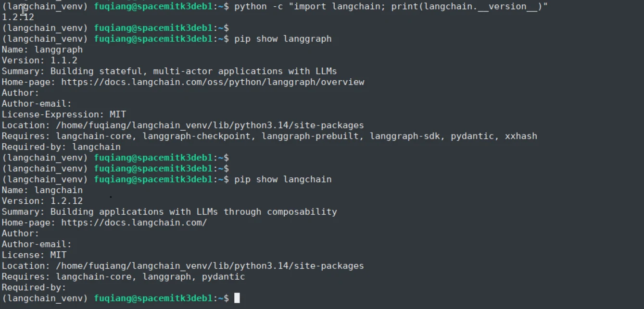Click the summary "Building stateful, multi-actor applications with LLMs"

tap(193, 71)
